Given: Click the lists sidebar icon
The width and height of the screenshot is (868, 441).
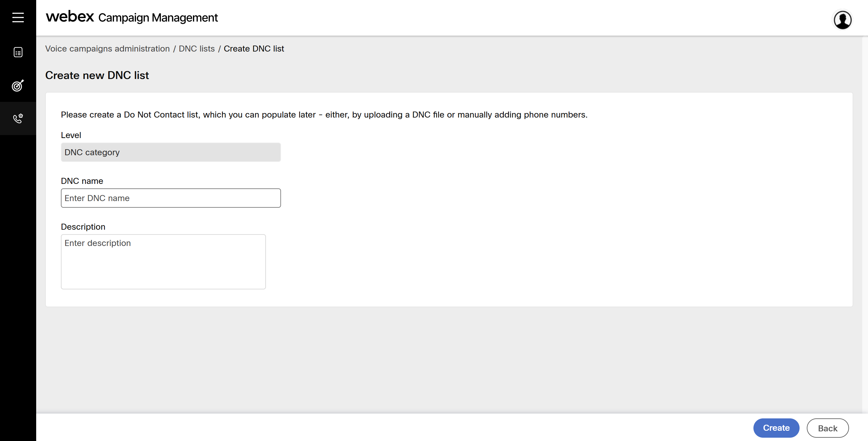Looking at the screenshot, I should pyautogui.click(x=18, y=52).
